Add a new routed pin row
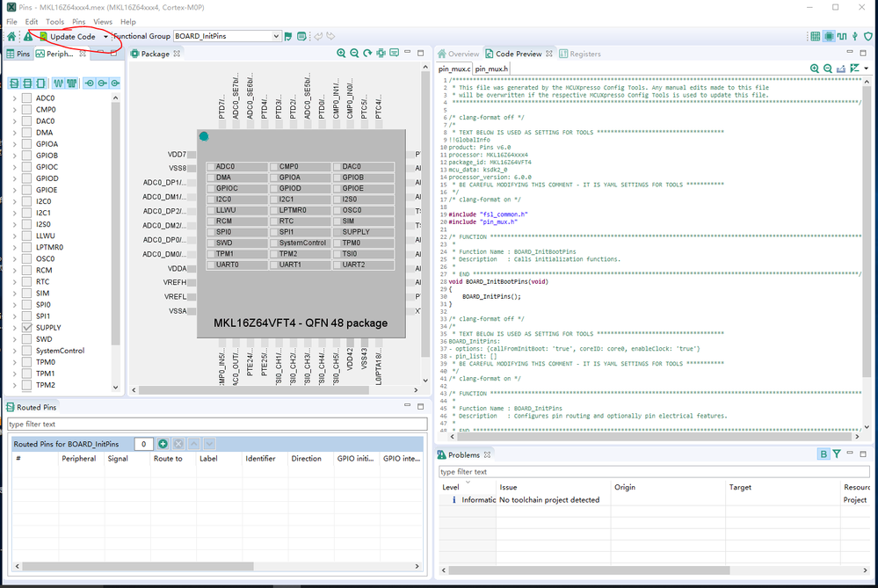This screenshot has height=588, width=878. pyautogui.click(x=164, y=444)
